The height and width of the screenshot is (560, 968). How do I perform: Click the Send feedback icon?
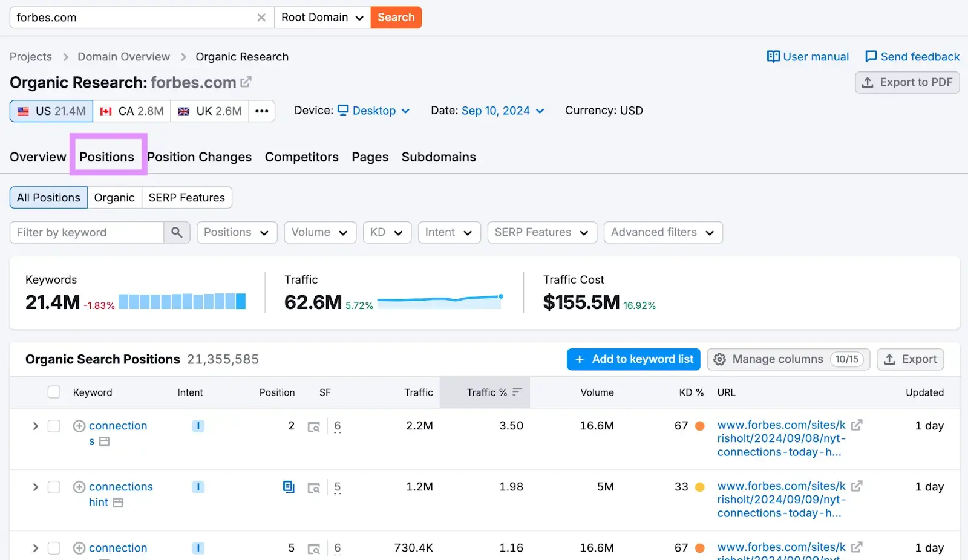[870, 56]
